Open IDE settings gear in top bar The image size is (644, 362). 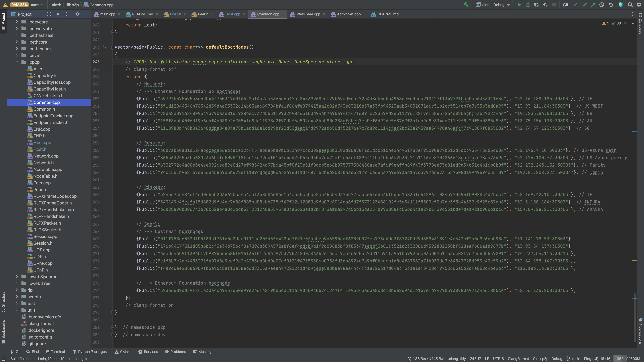point(639,5)
